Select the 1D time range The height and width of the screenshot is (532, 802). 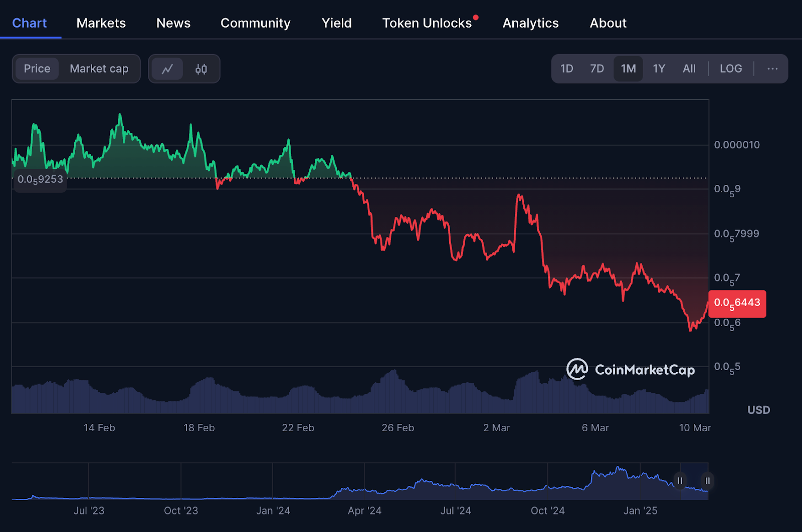(x=567, y=69)
